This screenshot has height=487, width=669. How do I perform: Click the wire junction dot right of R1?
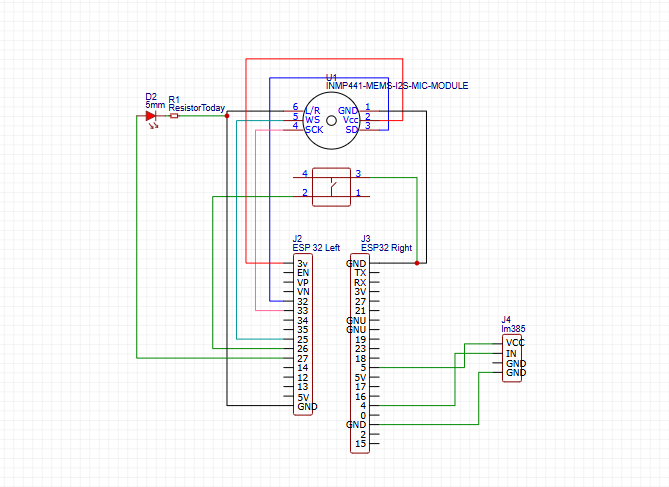coord(227,116)
